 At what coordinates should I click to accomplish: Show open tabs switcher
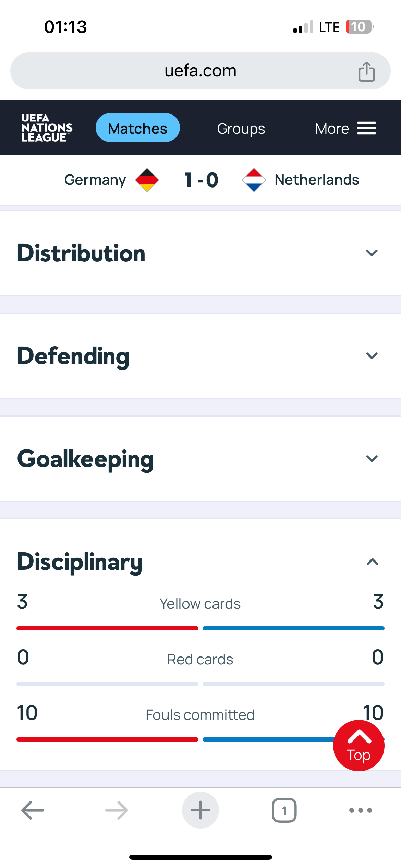[x=284, y=810]
